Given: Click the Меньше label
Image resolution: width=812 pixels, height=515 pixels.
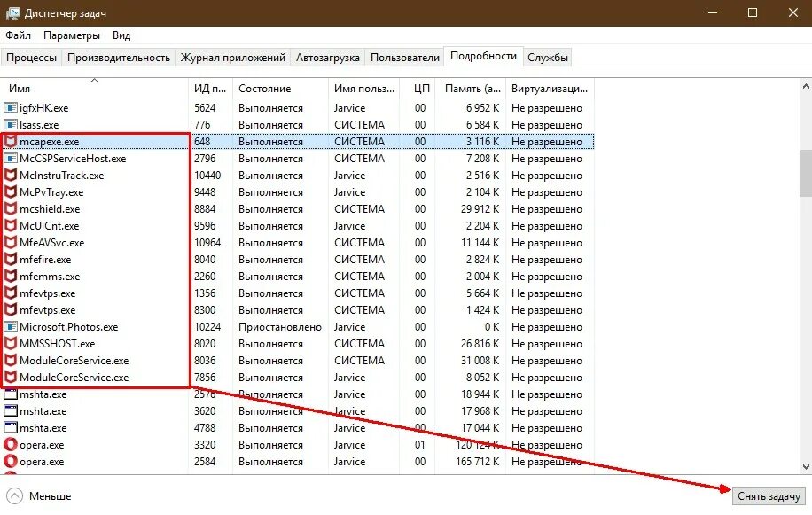Looking at the screenshot, I should (50, 495).
